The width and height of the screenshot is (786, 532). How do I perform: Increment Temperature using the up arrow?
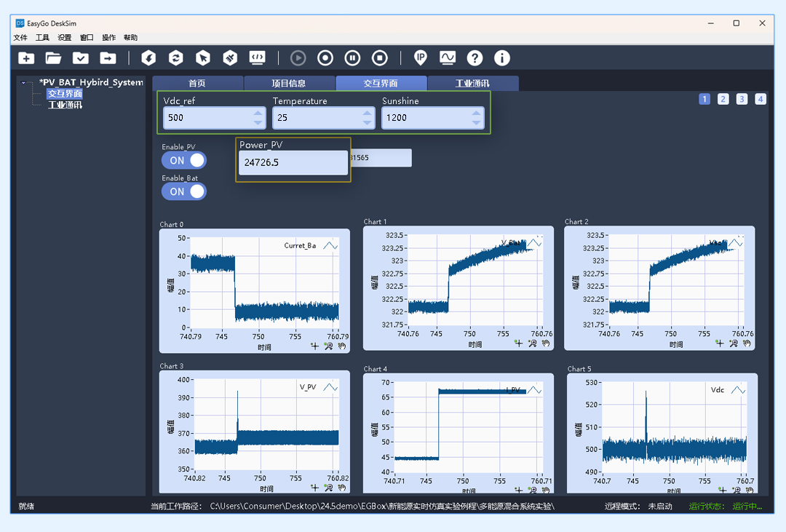367,114
